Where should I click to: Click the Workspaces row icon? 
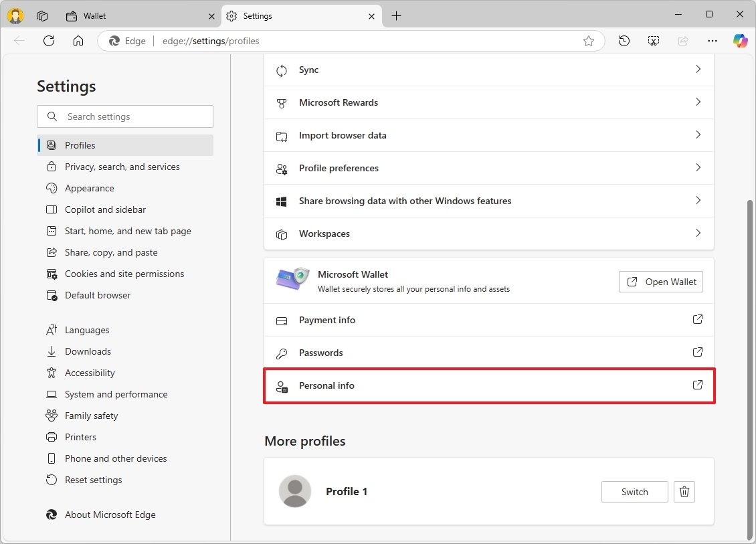pos(282,234)
